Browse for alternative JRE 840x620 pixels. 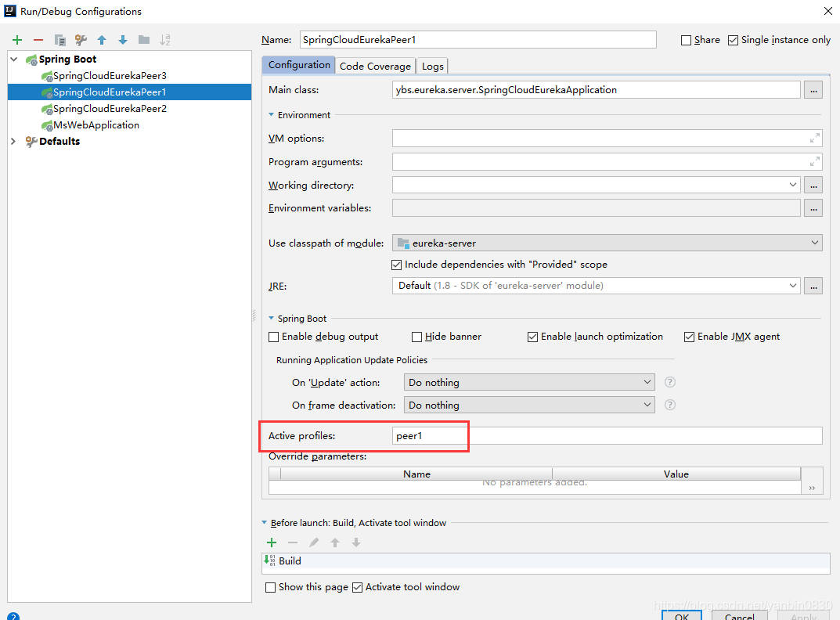(813, 287)
